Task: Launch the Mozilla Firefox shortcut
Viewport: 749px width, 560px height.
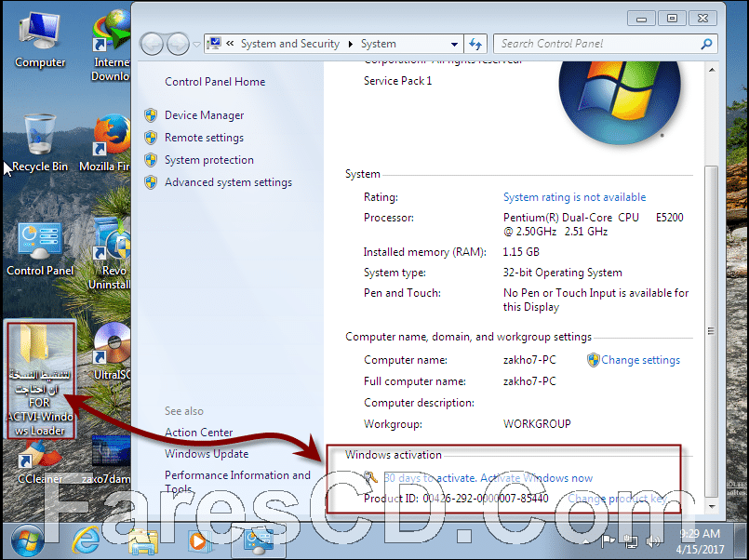Action: [106, 143]
